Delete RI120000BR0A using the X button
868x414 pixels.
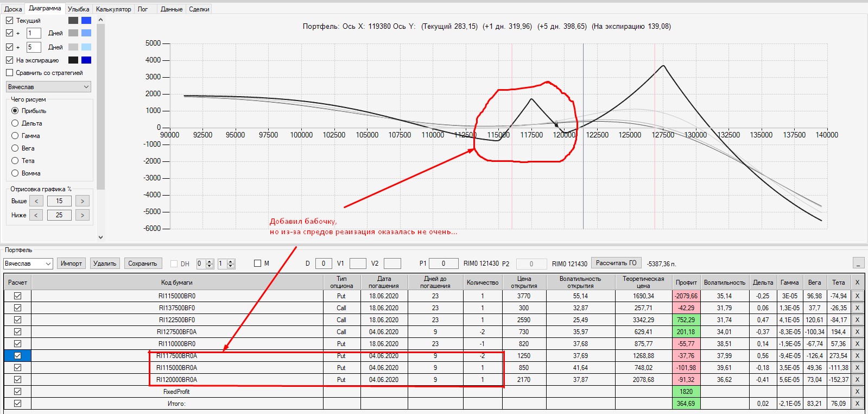pos(857,380)
